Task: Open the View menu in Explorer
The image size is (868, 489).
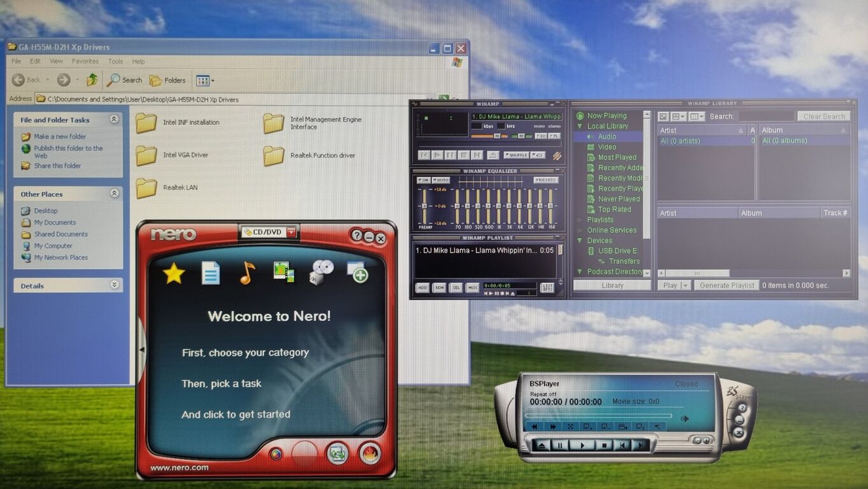Action: click(57, 61)
